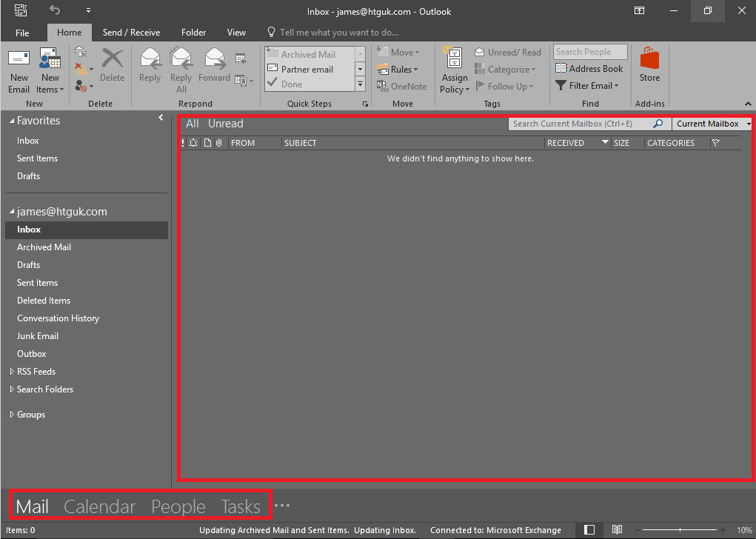Open the Address Book

[x=589, y=68]
